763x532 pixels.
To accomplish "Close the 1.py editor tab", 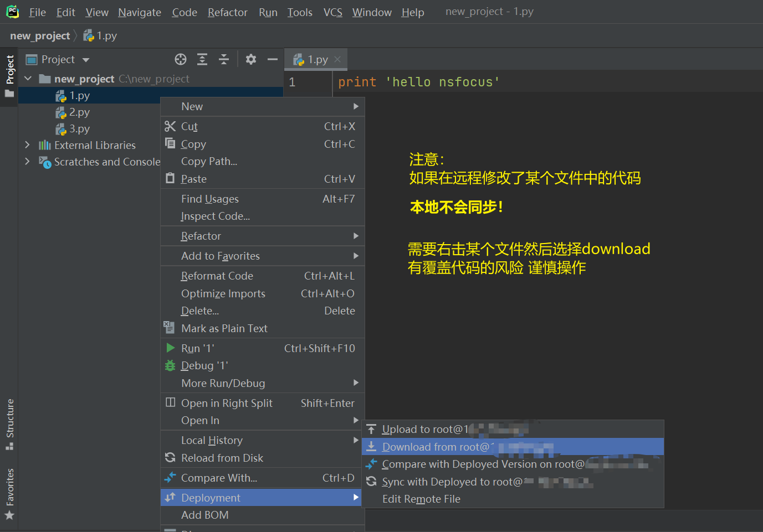I will [337, 59].
